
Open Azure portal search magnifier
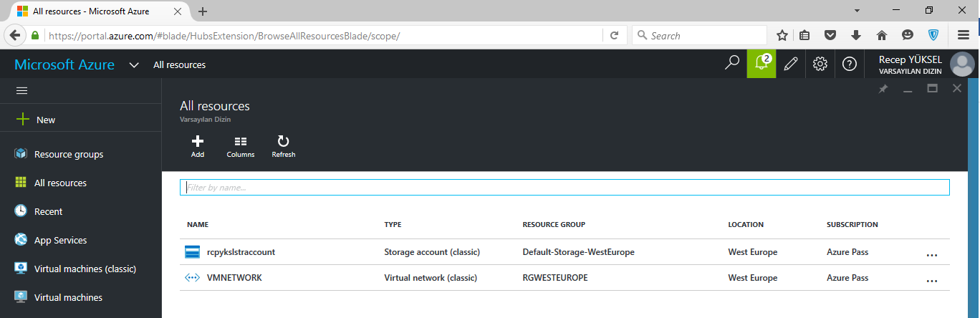[731, 64]
